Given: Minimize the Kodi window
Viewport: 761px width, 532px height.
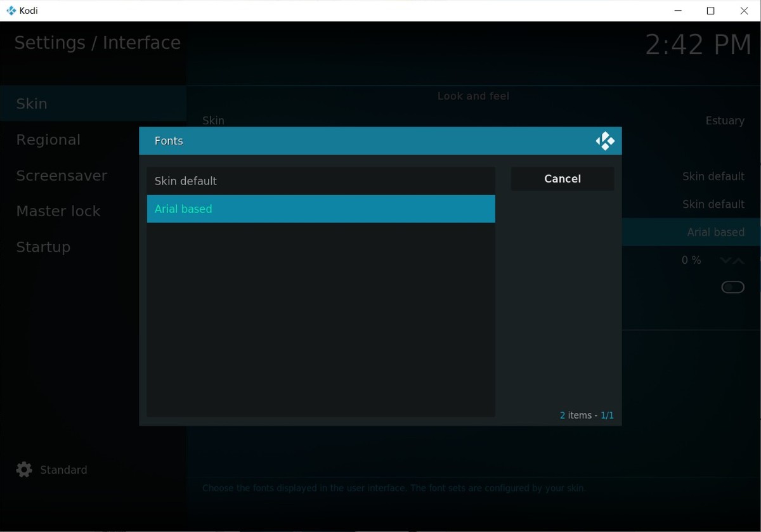Looking at the screenshot, I should 678,11.
